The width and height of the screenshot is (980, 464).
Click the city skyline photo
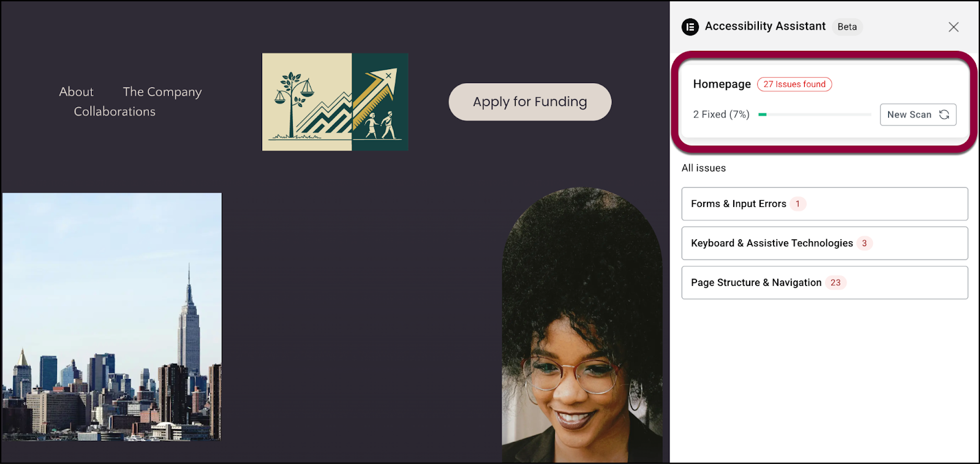tap(111, 316)
